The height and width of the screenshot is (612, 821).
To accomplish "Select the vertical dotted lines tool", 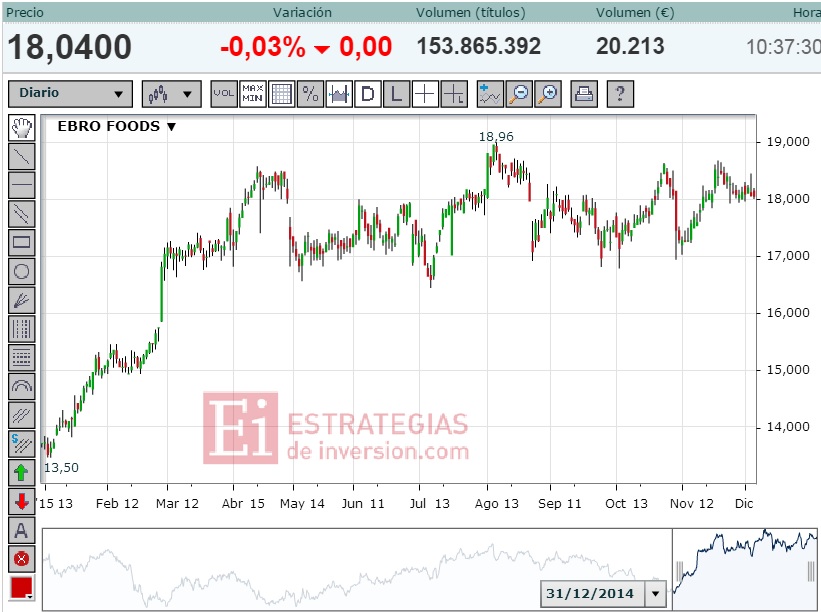I will (21, 329).
